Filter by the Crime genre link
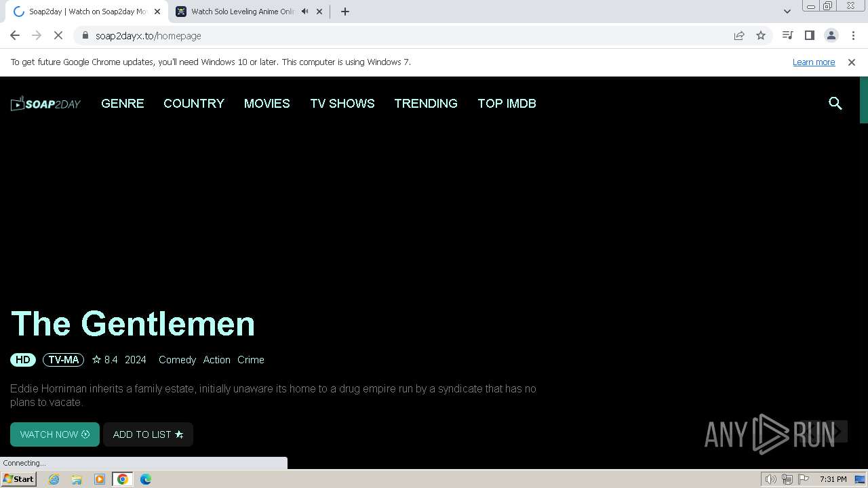Screen dimensions: 868x488 click(x=251, y=360)
